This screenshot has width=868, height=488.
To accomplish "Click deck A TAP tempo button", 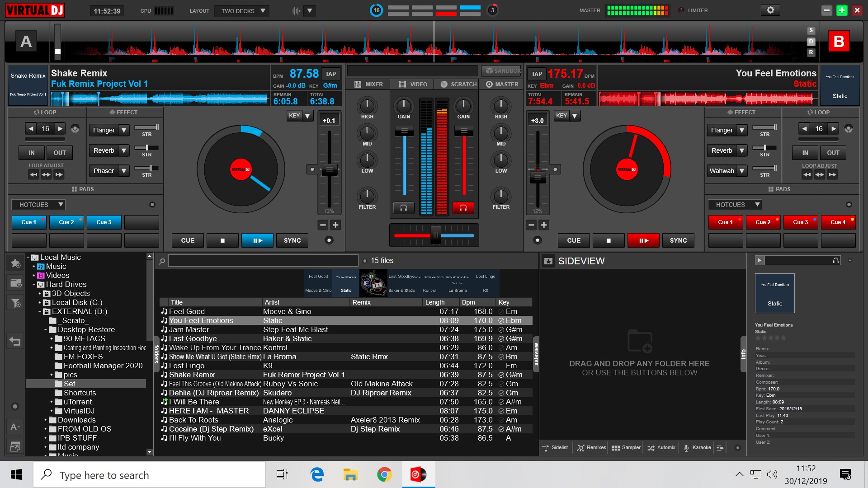I will pos(330,74).
